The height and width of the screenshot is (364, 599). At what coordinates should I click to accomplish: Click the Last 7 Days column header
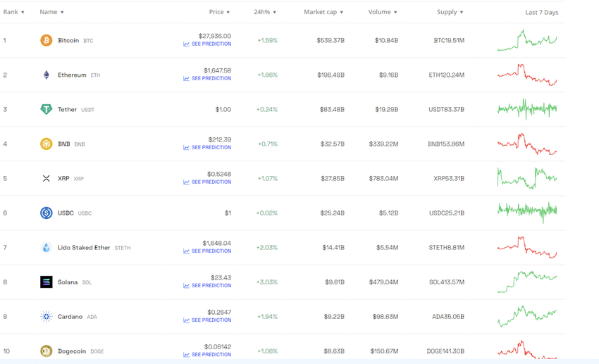[542, 12]
